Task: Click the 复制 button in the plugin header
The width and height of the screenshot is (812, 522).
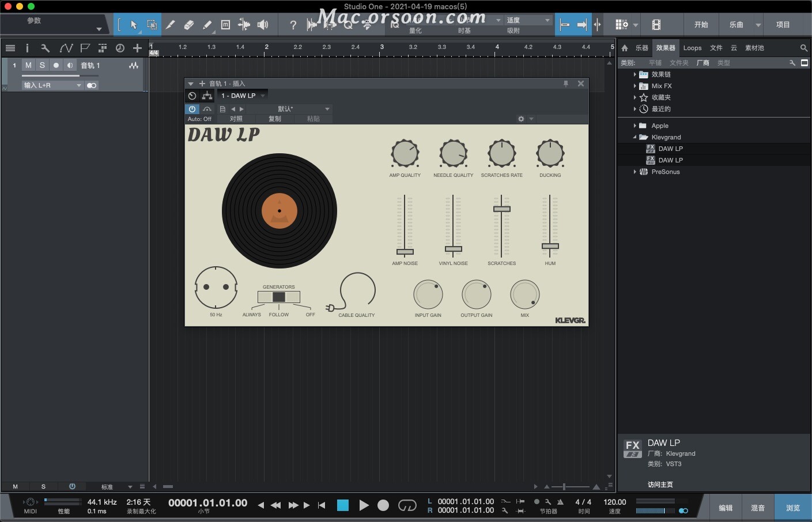Action: coord(275,119)
